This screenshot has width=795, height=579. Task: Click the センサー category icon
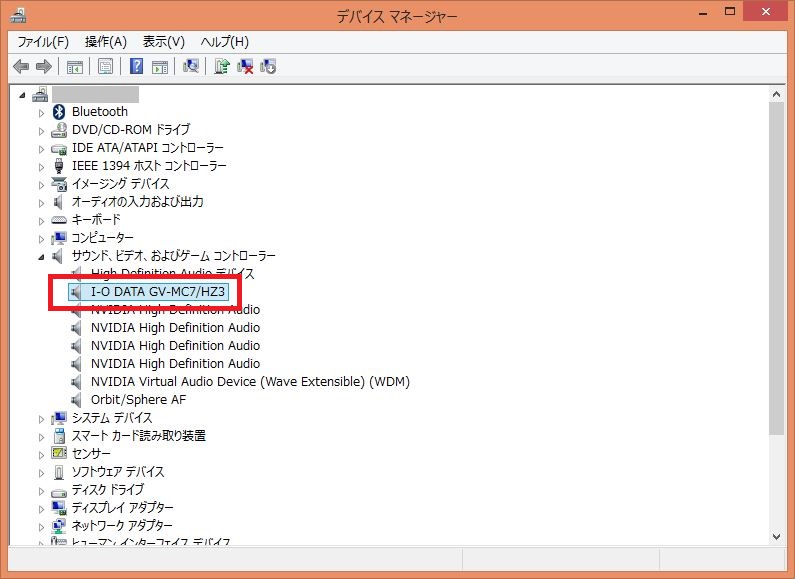coord(59,453)
